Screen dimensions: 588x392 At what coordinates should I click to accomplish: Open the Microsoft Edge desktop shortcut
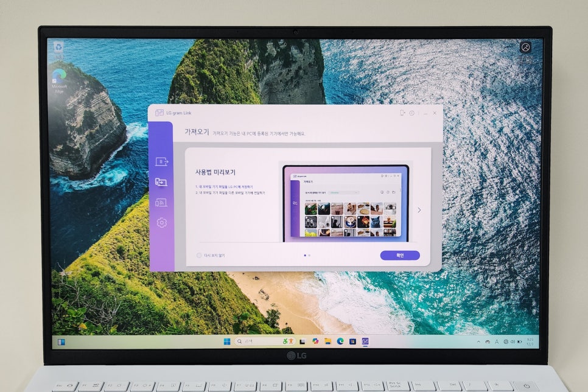59,80
